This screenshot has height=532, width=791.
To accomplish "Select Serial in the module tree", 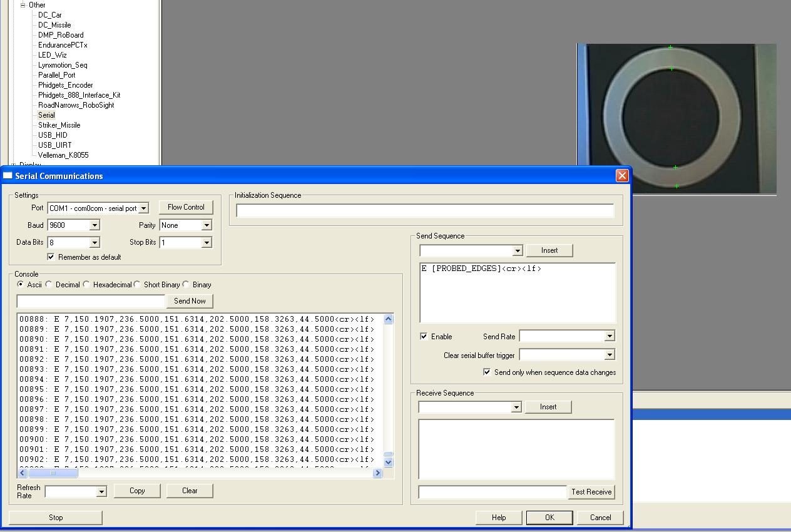I will pos(46,115).
